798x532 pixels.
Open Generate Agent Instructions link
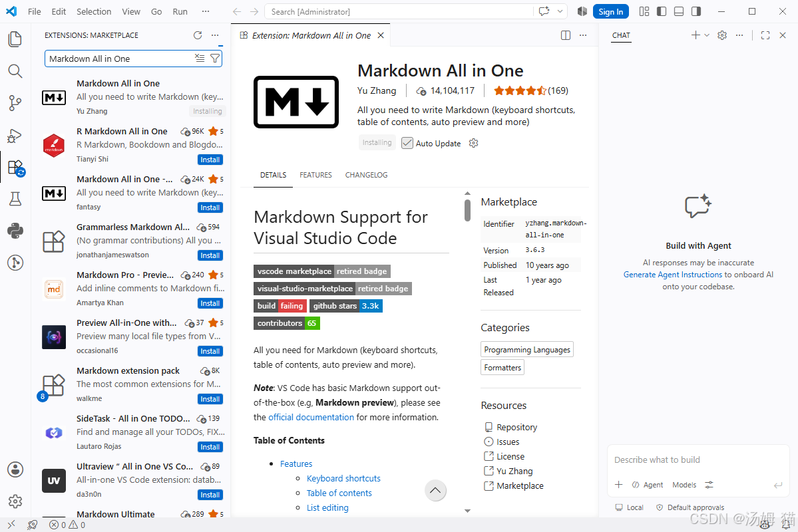pyautogui.click(x=673, y=275)
